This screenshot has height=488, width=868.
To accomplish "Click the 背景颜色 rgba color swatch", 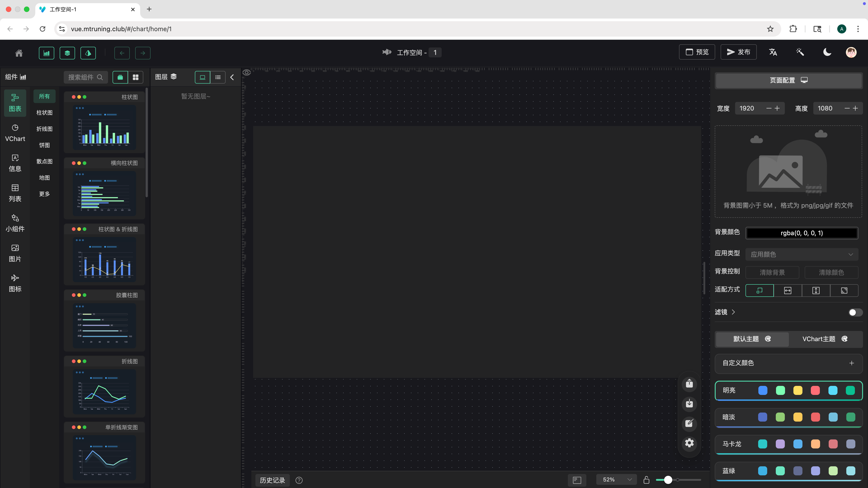I will click(802, 233).
